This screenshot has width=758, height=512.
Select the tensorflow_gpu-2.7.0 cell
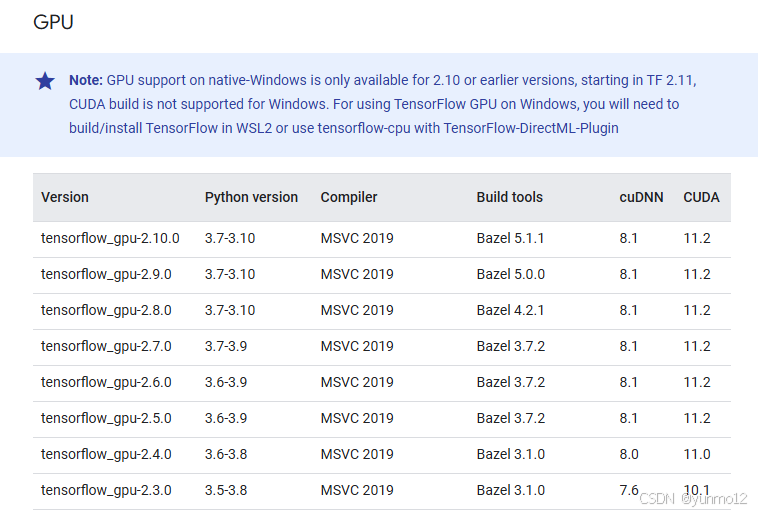[x=106, y=347]
